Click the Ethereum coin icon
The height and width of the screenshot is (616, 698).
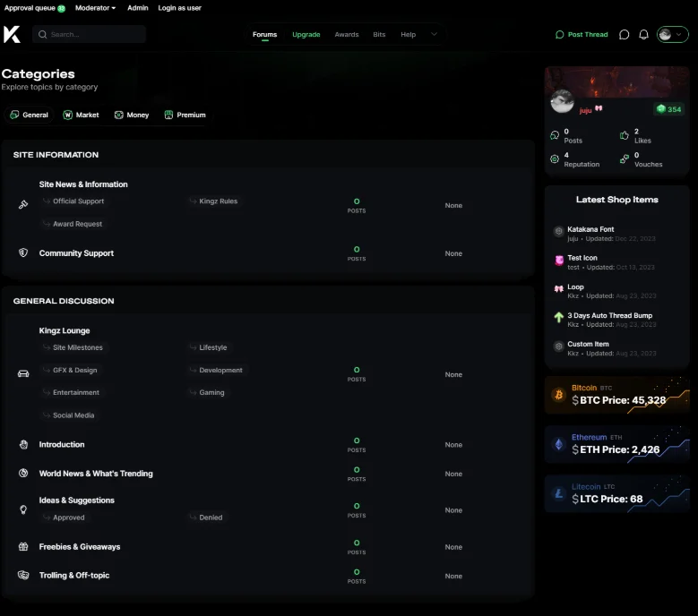[558, 444]
